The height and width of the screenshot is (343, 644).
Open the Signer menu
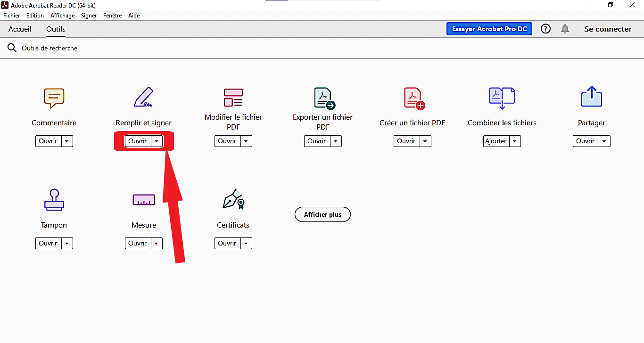click(89, 16)
